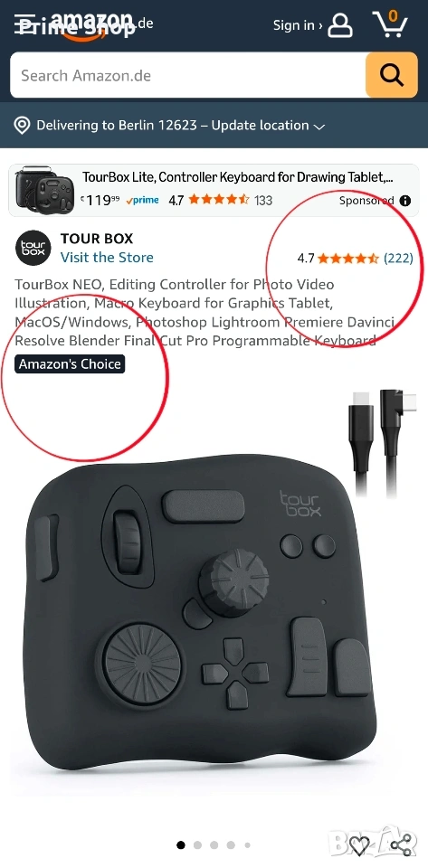Tap the TourBox brand logo

point(33,248)
